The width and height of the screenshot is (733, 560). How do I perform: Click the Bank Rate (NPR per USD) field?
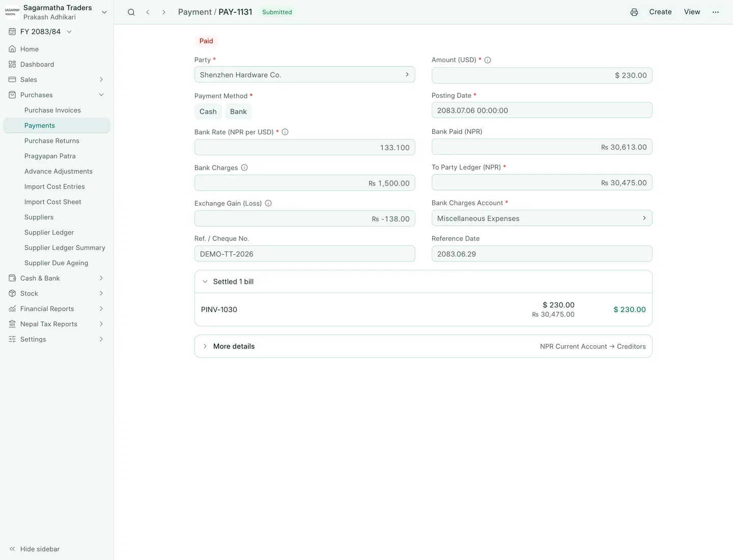304,147
